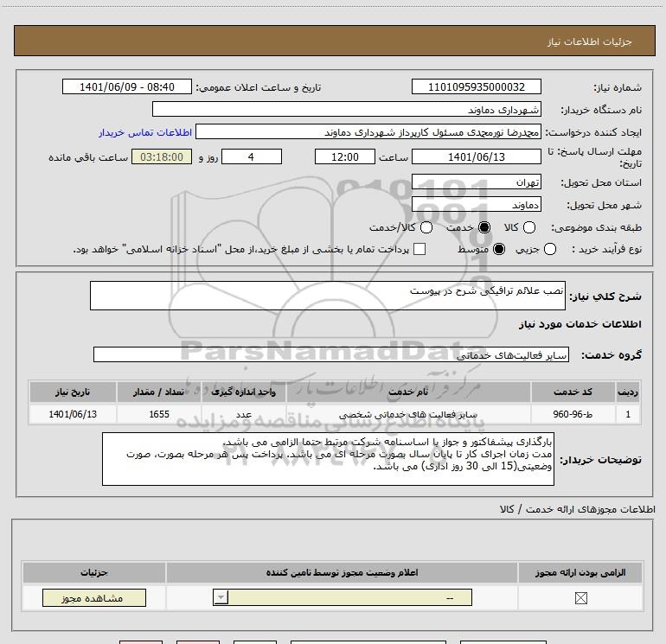
Task: Click the general description text area
Action: tap(328, 296)
